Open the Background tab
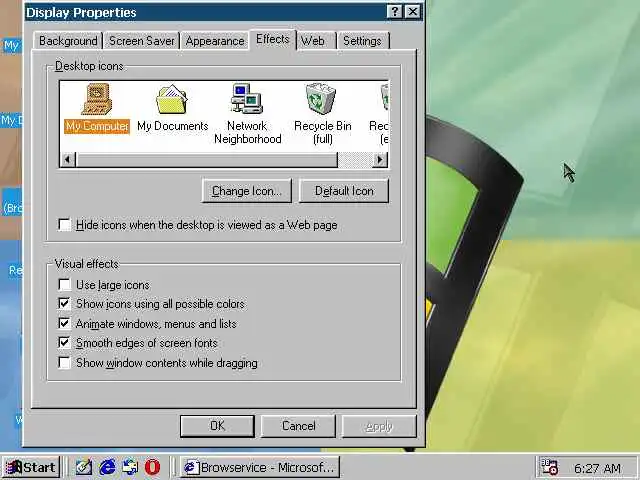The image size is (640, 480). click(x=68, y=41)
